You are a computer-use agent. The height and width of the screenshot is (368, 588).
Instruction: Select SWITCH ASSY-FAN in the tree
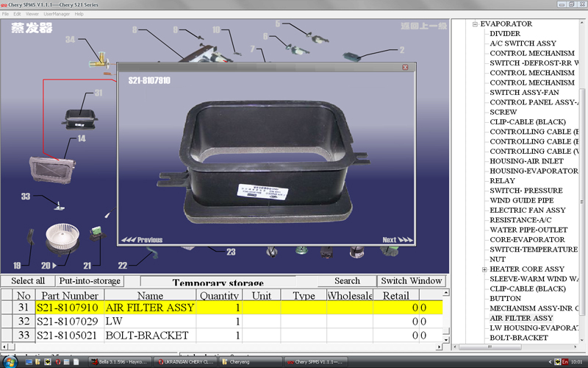(x=524, y=93)
